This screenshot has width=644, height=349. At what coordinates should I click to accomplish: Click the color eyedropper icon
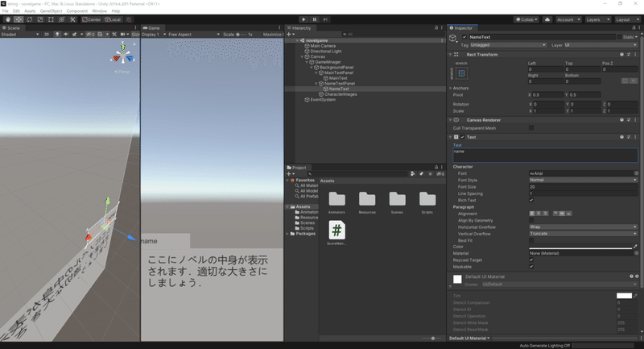(635, 247)
